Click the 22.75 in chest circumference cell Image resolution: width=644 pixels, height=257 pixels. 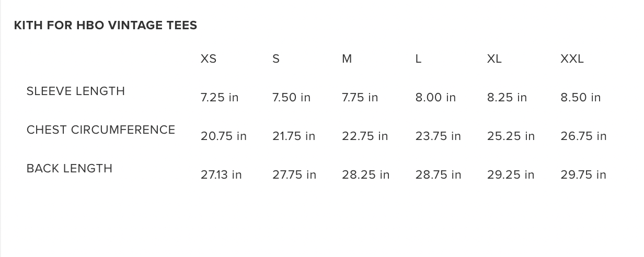365,136
